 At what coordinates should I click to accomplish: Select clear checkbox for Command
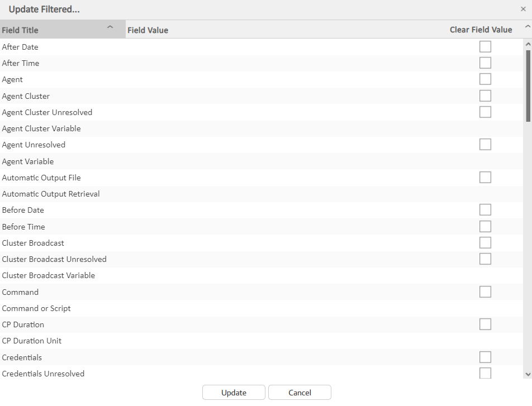point(485,292)
